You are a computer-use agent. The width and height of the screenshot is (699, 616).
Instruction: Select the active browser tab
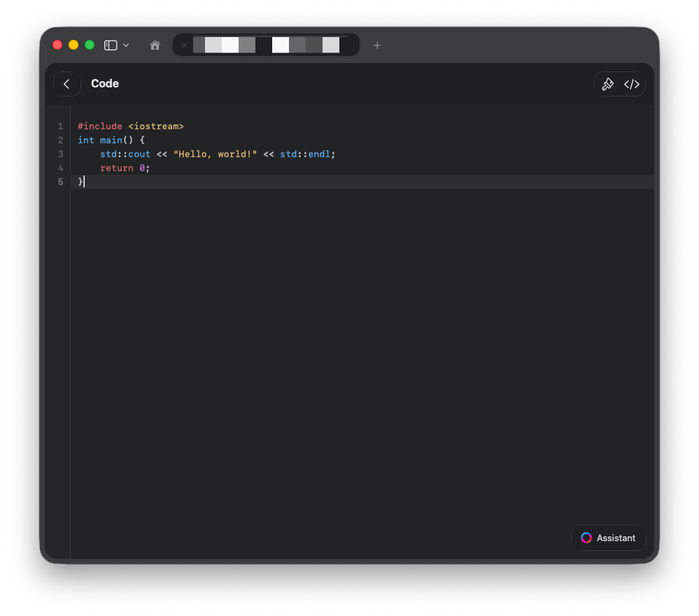click(x=266, y=45)
